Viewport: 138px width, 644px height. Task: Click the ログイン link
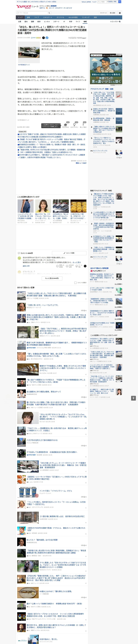tap(42, 8)
